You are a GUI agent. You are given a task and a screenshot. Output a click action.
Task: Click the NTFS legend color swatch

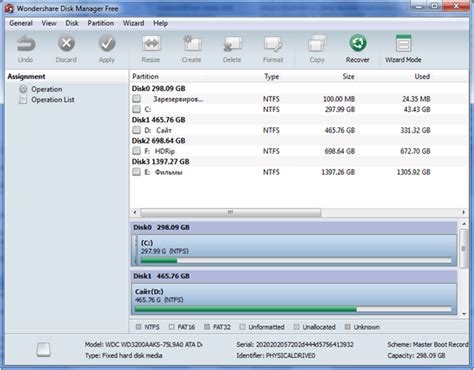(139, 327)
